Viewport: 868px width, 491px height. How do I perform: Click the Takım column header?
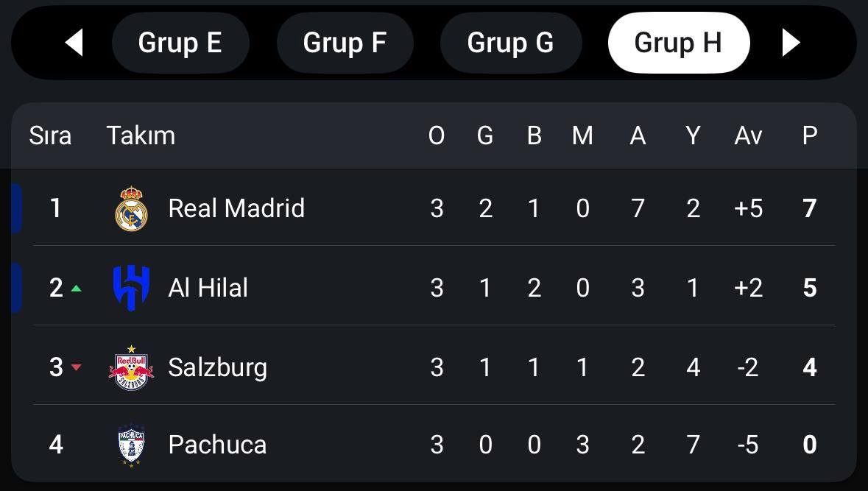[x=141, y=135]
